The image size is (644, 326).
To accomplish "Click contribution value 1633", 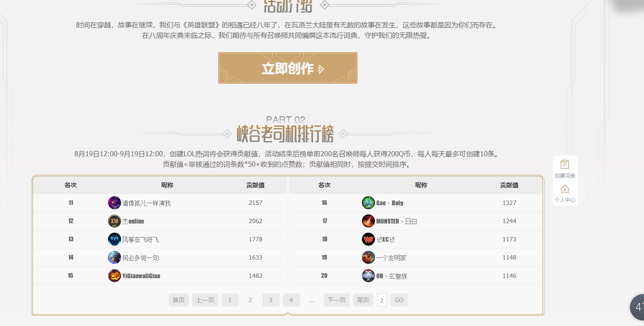I will point(256,257).
